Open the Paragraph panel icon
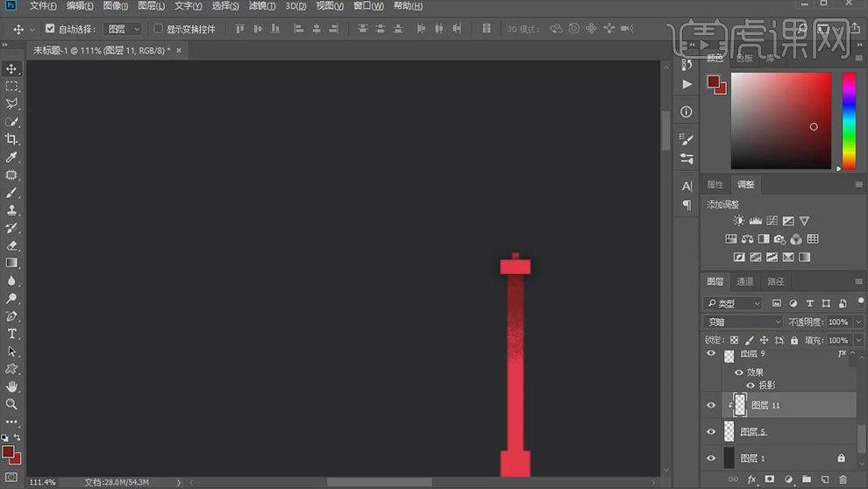The height and width of the screenshot is (489, 868). click(687, 205)
